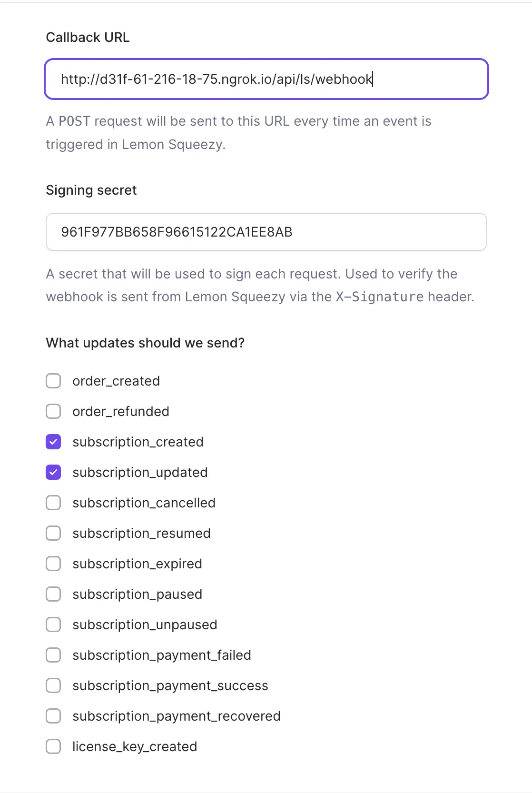Viewport: 532px width, 793px height.
Task: Check the subscription_payment_success box
Action: (x=53, y=685)
